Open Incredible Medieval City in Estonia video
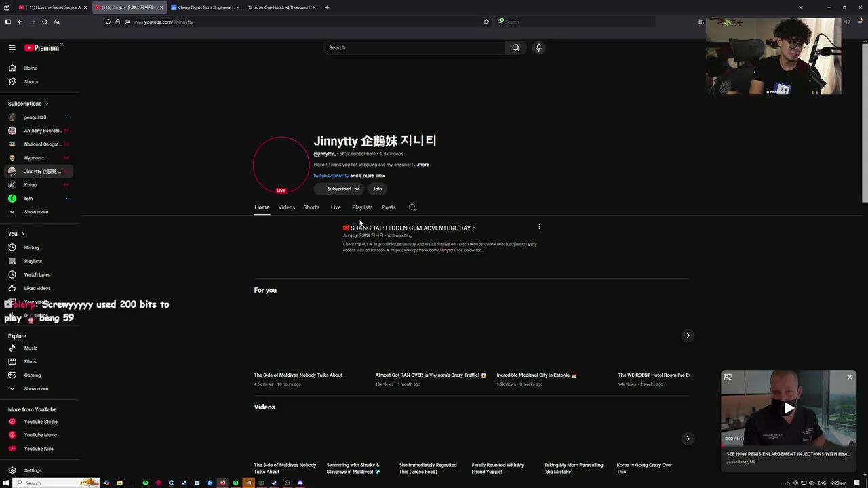This screenshot has width=868, height=488. click(x=536, y=375)
